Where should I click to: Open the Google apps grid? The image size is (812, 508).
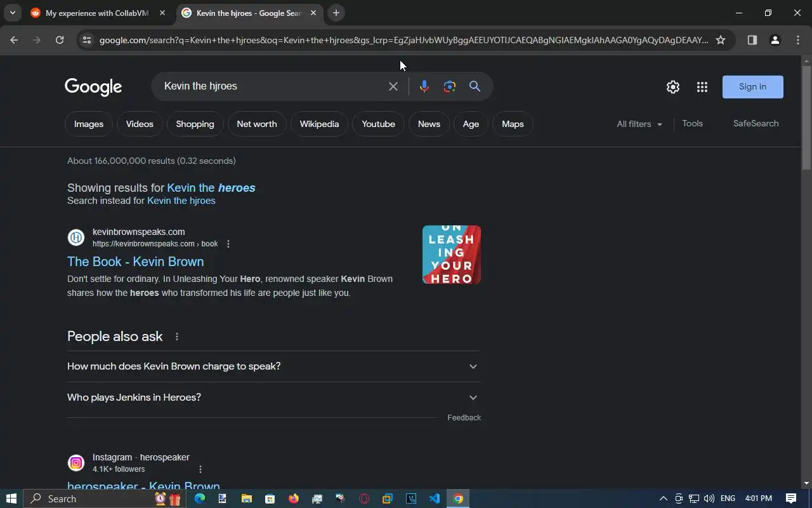point(702,87)
